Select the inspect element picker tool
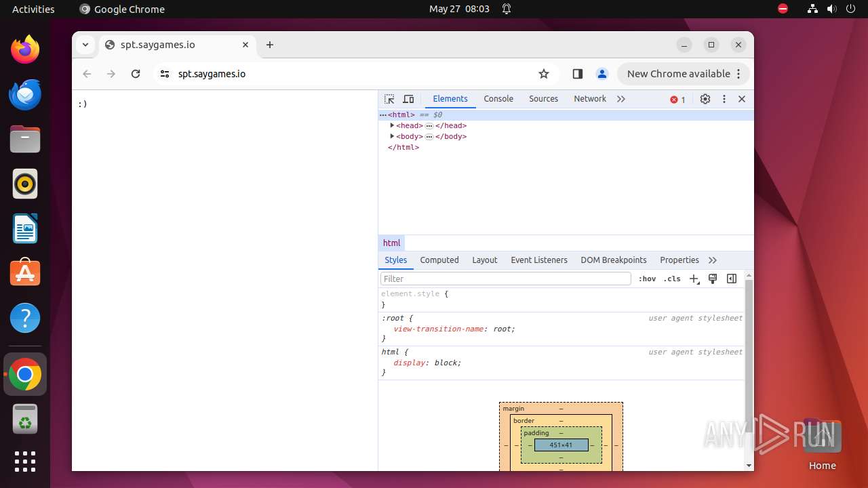 (x=389, y=99)
